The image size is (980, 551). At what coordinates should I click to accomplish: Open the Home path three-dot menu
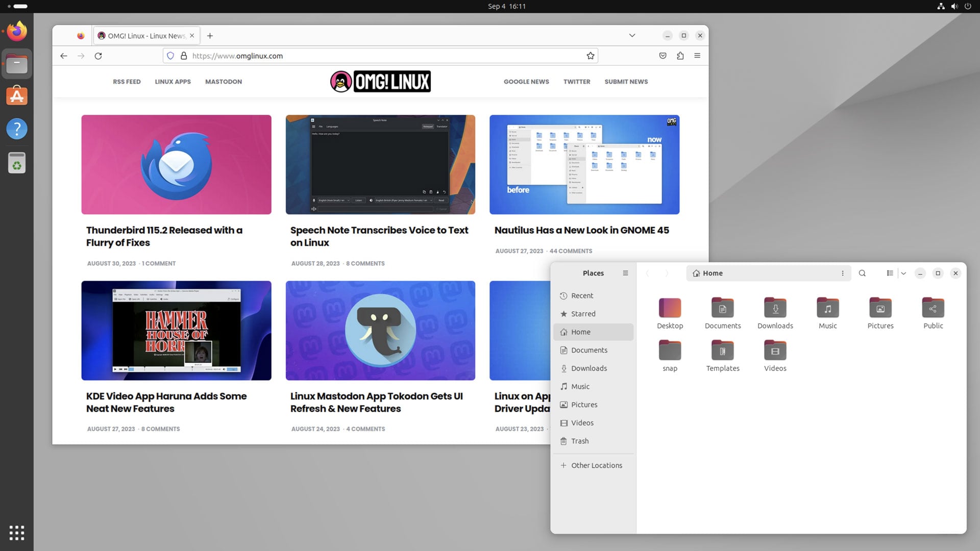[843, 273]
